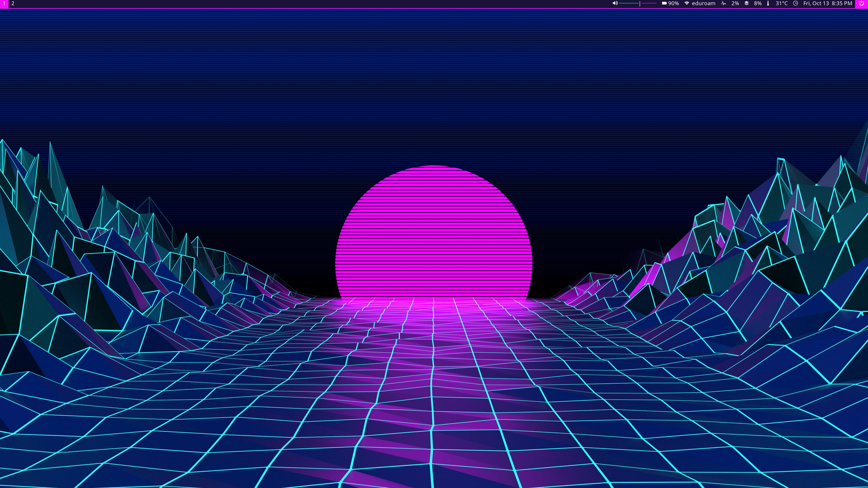Switch to workspace 2
This screenshot has width=868, height=488.
[x=13, y=4]
